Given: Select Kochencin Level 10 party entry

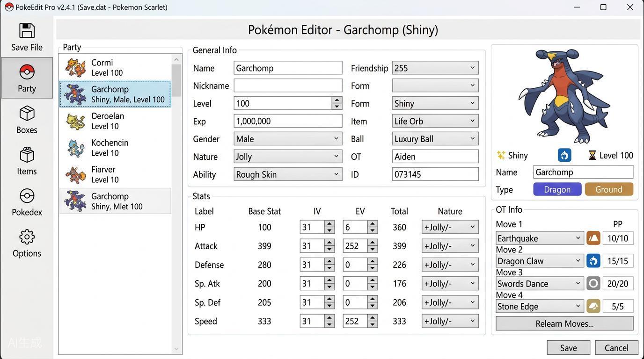Looking at the screenshot, I should click(115, 148).
